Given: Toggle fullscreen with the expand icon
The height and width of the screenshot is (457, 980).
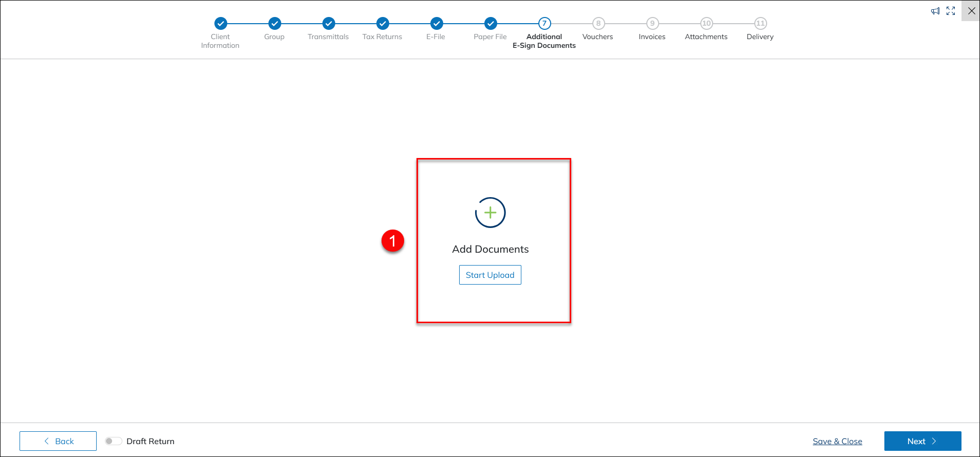Looking at the screenshot, I should click(951, 11).
